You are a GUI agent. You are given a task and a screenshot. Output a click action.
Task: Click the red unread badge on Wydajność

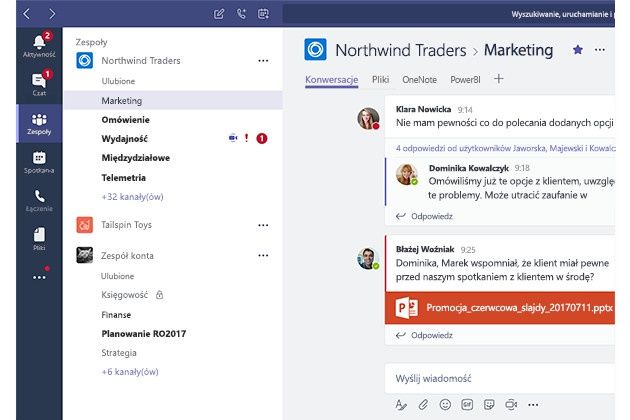pos(262,138)
